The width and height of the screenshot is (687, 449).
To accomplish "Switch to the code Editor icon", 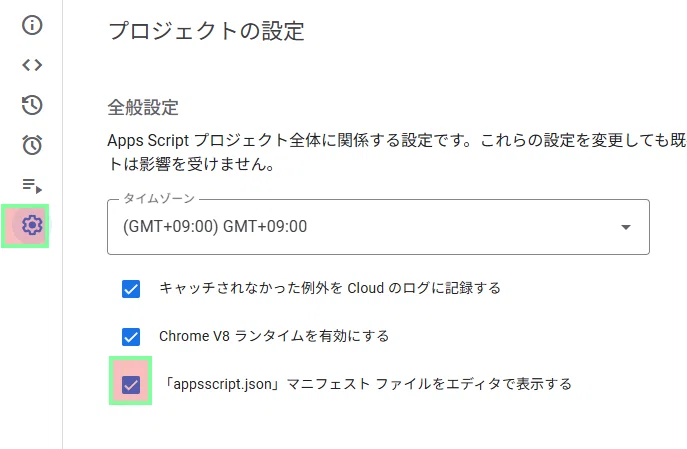I will [32, 65].
